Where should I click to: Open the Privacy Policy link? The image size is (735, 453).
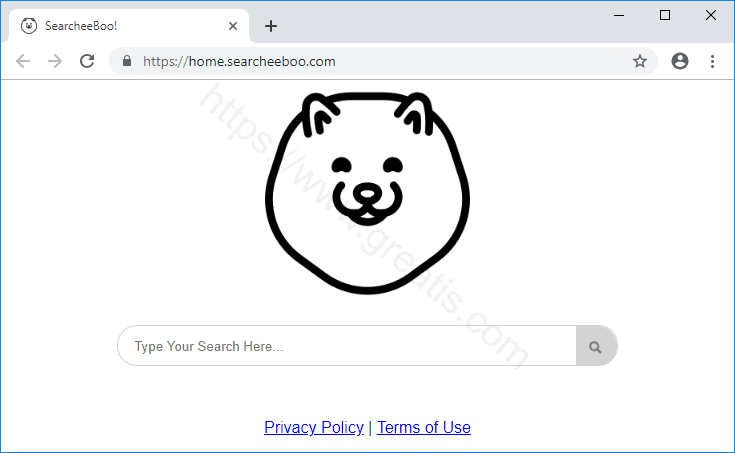[x=314, y=427]
